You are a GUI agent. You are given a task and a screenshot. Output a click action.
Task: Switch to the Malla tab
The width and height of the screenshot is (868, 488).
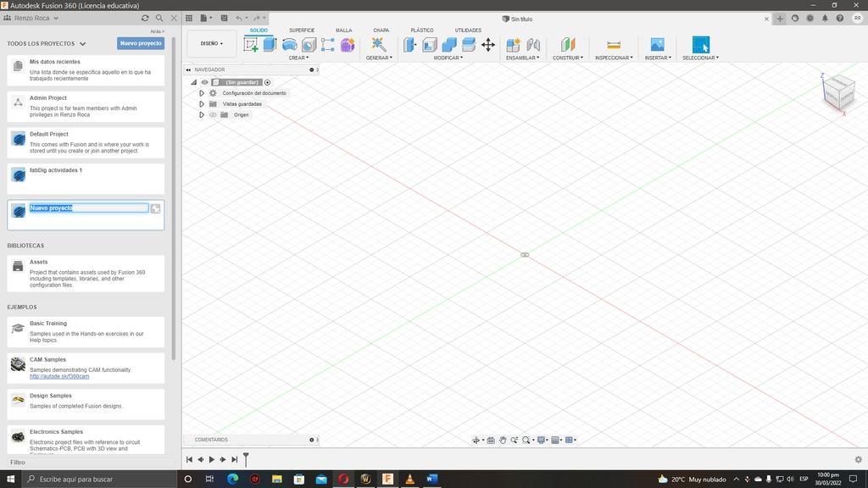click(x=344, y=30)
